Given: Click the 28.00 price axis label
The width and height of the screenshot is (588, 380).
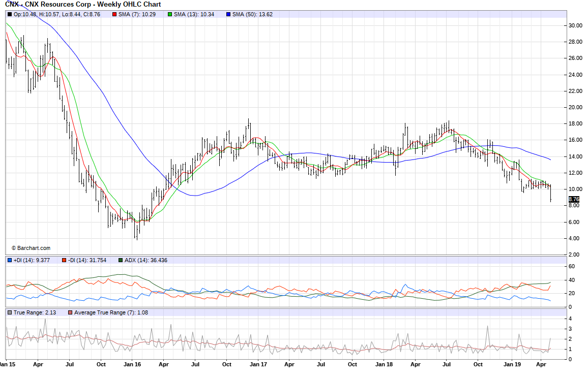Looking at the screenshot, I should click(575, 42).
